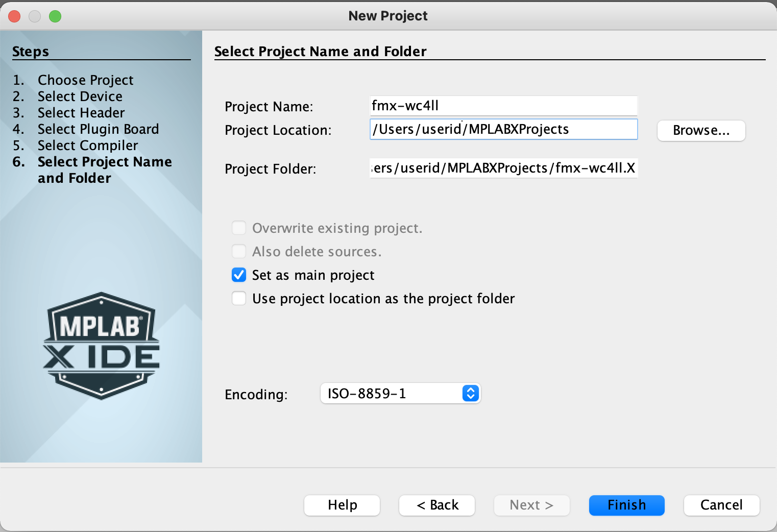The height and width of the screenshot is (532, 777).
Task: Tick the Overwrite existing project checkbox
Action: 239,228
